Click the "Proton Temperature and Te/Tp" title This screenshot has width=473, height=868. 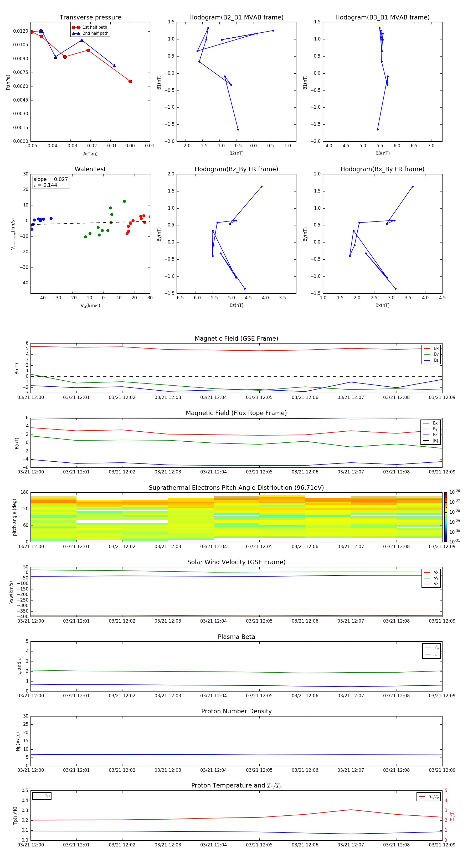236,786
